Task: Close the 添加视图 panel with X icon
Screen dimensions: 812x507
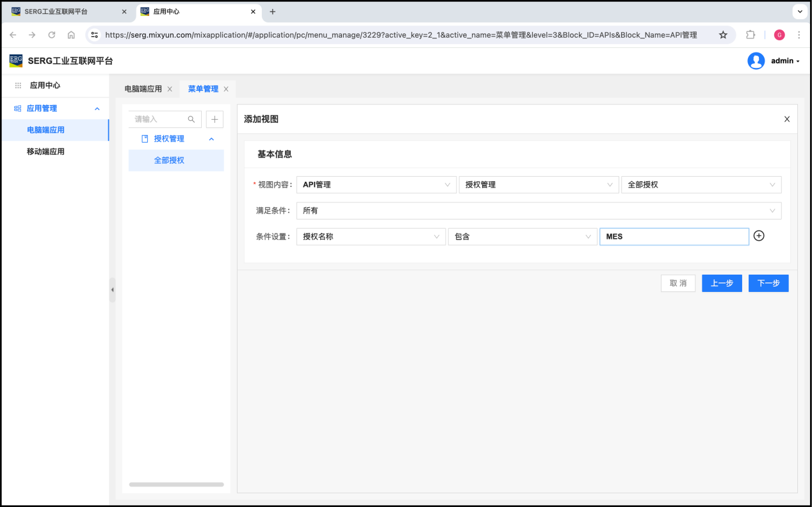Action: (x=787, y=119)
